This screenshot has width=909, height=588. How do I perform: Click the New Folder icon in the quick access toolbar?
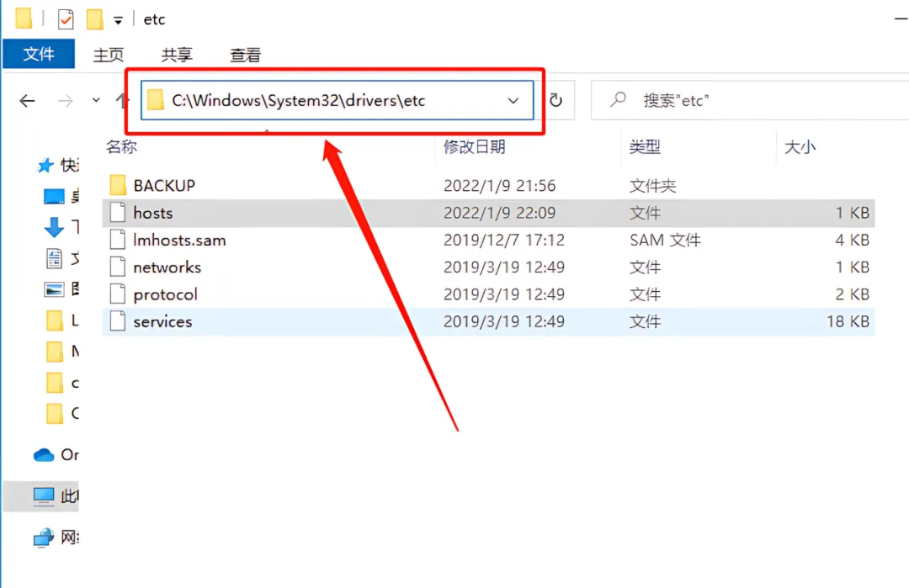click(94, 19)
